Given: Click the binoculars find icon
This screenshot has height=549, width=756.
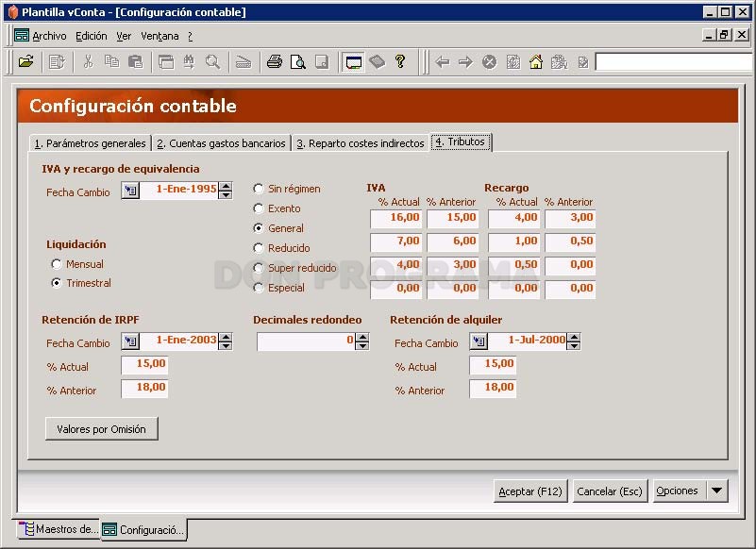Looking at the screenshot, I should point(189,61).
